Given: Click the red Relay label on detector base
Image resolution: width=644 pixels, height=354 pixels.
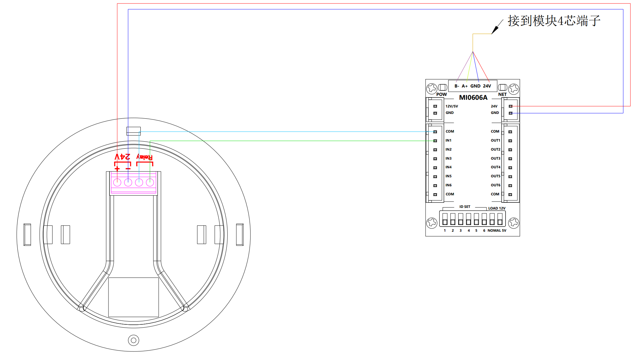Looking at the screenshot, I should [145, 157].
